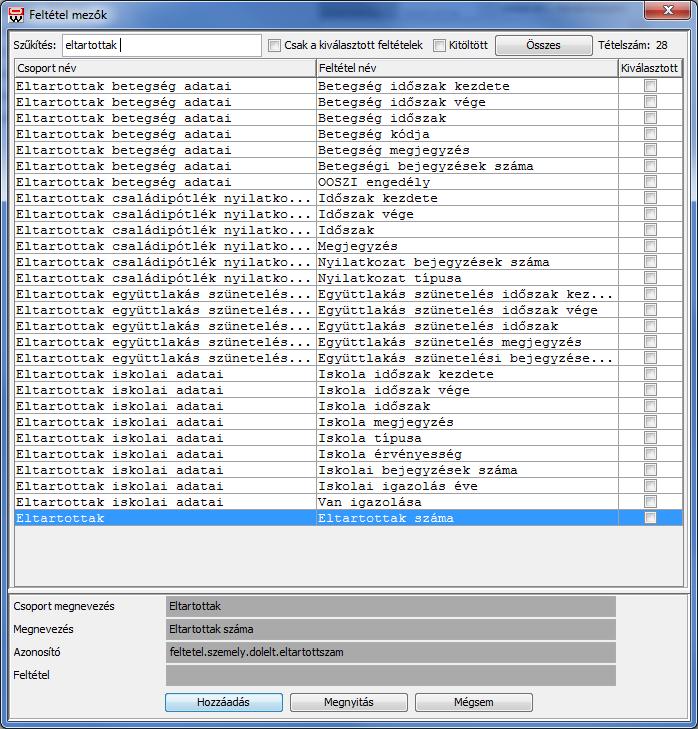Screen dimensions: 698x729
Task: Select the Iskola érvényesség condition
Action: (x=349, y=454)
